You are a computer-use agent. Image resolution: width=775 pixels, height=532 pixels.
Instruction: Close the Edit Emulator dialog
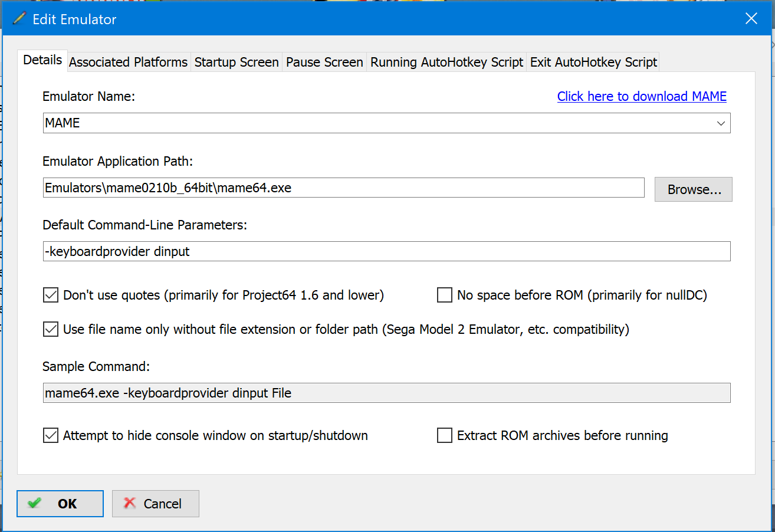[x=751, y=19]
